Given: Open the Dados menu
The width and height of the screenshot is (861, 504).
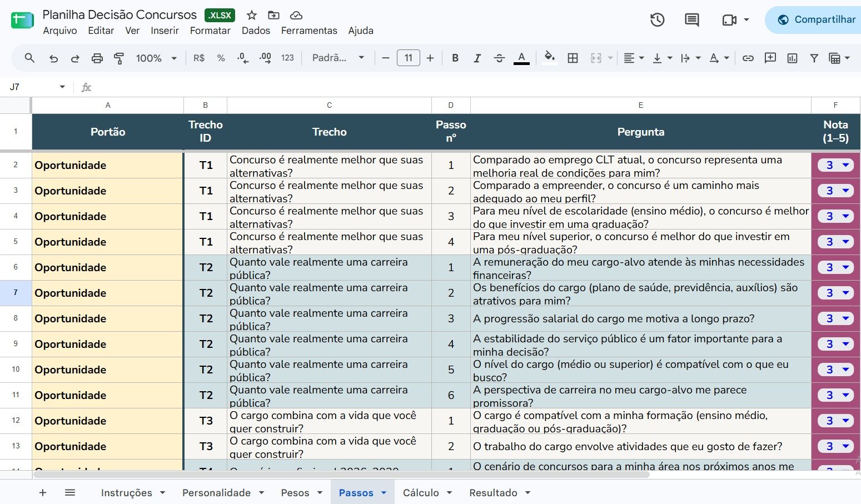Looking at the screenshot, I should pyautogui.click(x=256, y=31).
